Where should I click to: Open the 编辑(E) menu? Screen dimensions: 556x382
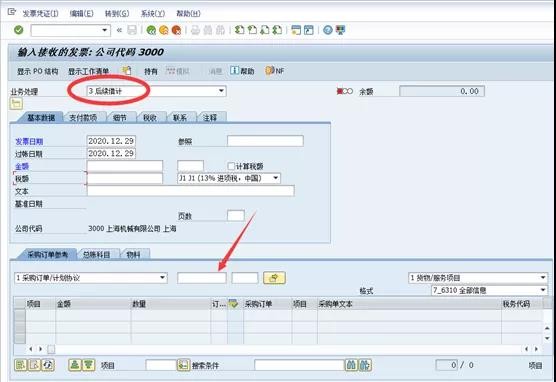tap(82, 13)
